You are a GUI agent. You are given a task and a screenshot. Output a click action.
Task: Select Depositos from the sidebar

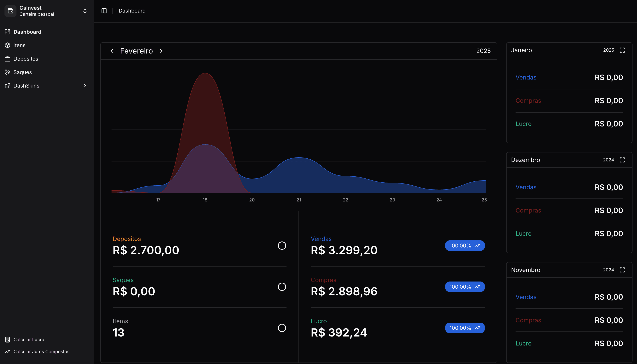(26, 59)
